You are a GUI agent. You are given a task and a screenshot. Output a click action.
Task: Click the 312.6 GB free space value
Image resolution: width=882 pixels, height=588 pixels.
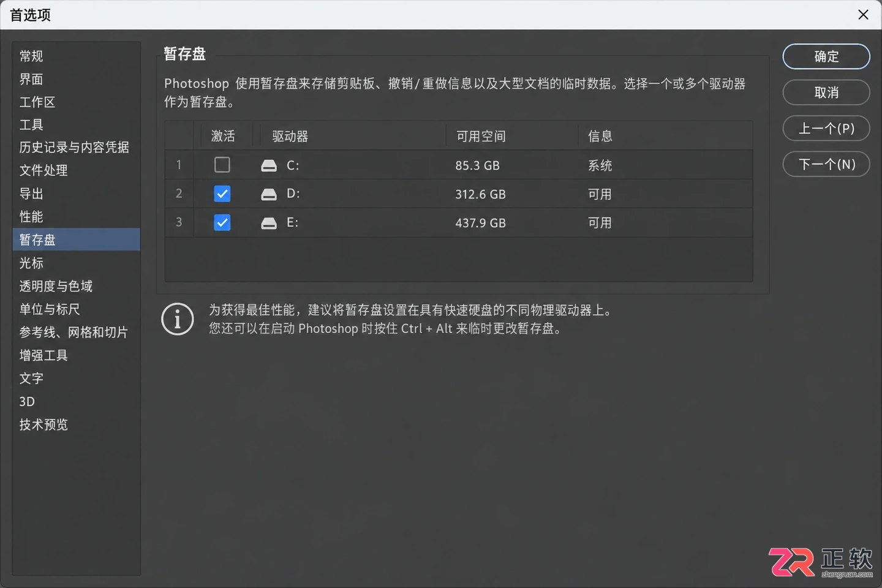(x=480, y=194)
